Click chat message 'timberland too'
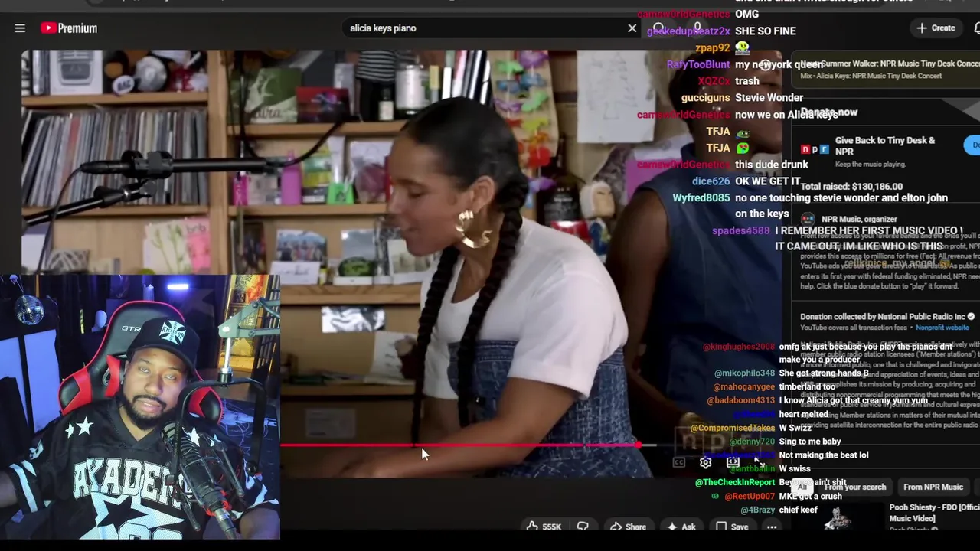Image resolution: width=980 pixels, height=551 pixels. 807,387
